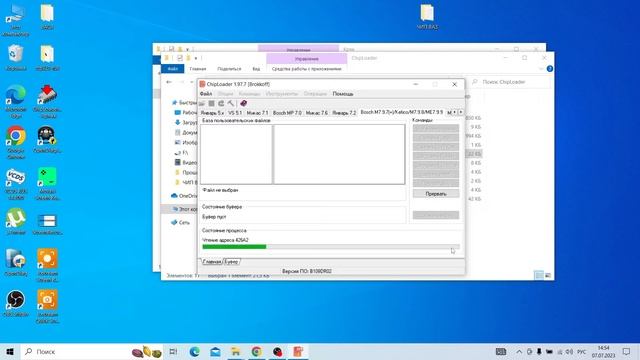The width and height of the screenshot is (640, 360).
Task: Select the Bosch MP 7.0 ECU tab
Action: click(x=287, y=113)
